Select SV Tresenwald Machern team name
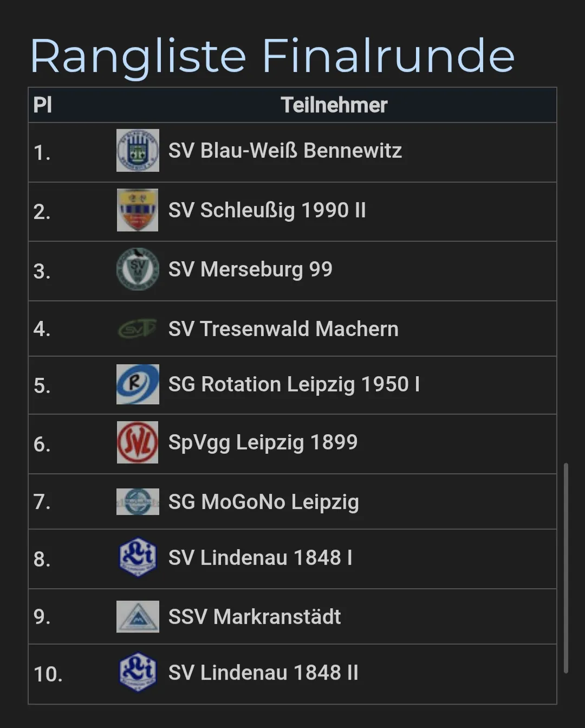585x728 pixels. click(283, 329)
